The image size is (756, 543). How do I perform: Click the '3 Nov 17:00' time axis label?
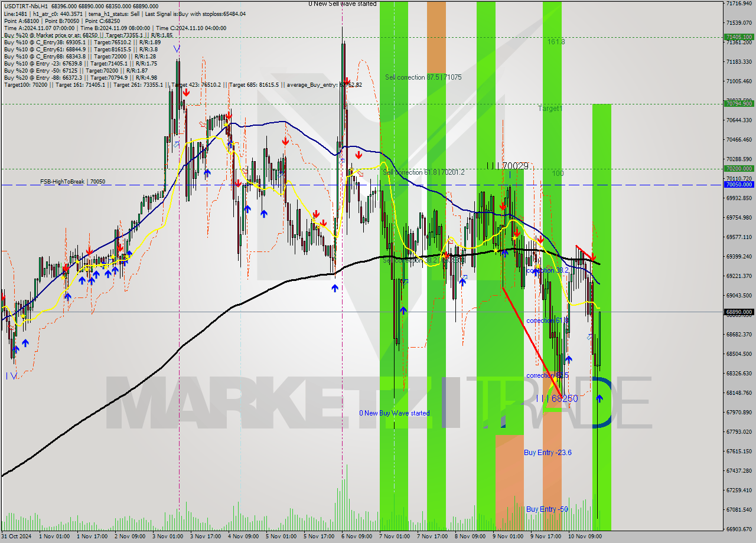click(206, 537)
